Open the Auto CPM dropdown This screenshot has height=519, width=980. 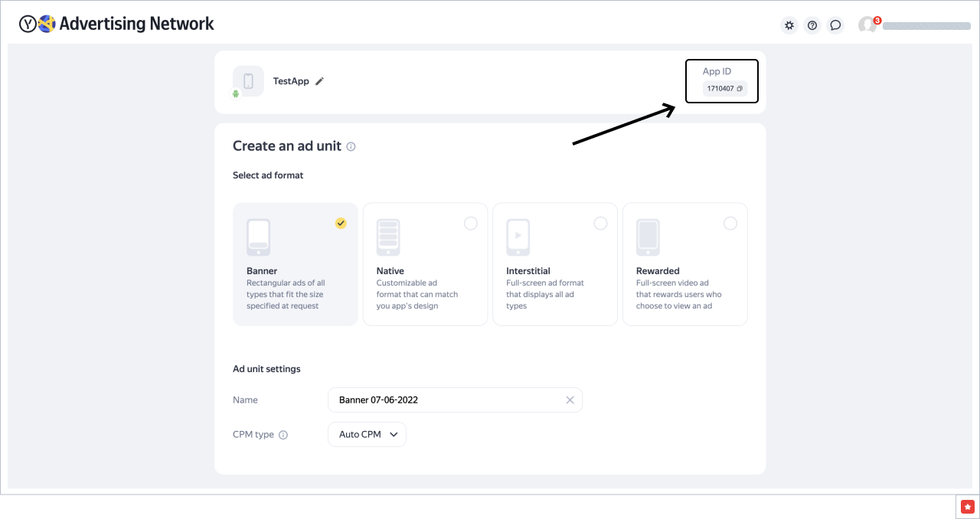click(367, 434)
